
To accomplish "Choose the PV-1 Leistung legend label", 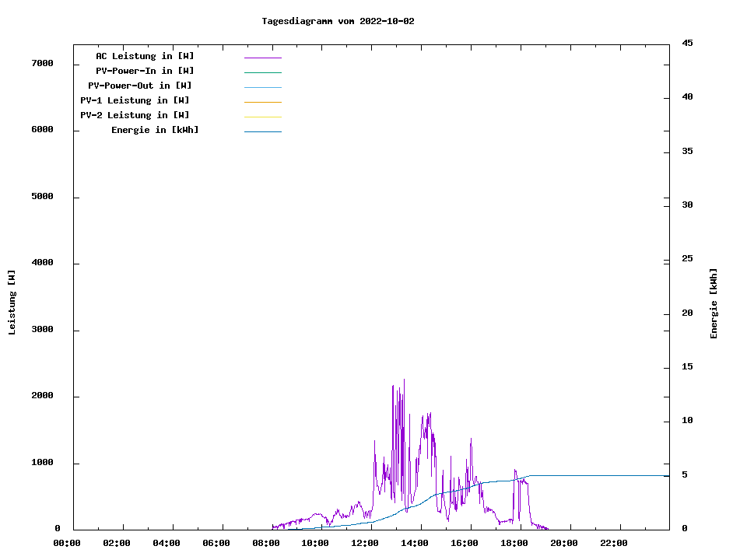I will 135,100.
